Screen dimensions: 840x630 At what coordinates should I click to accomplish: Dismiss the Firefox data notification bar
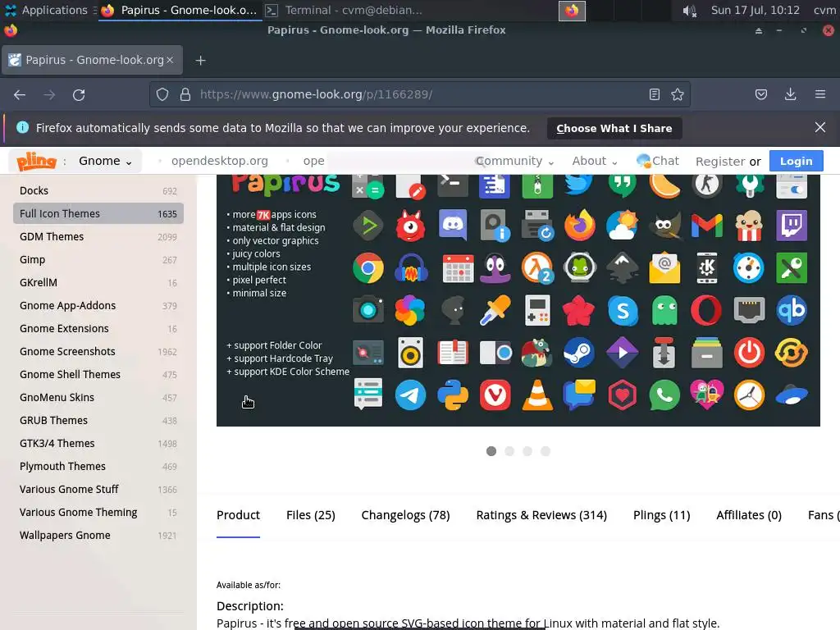coord(819,127)
